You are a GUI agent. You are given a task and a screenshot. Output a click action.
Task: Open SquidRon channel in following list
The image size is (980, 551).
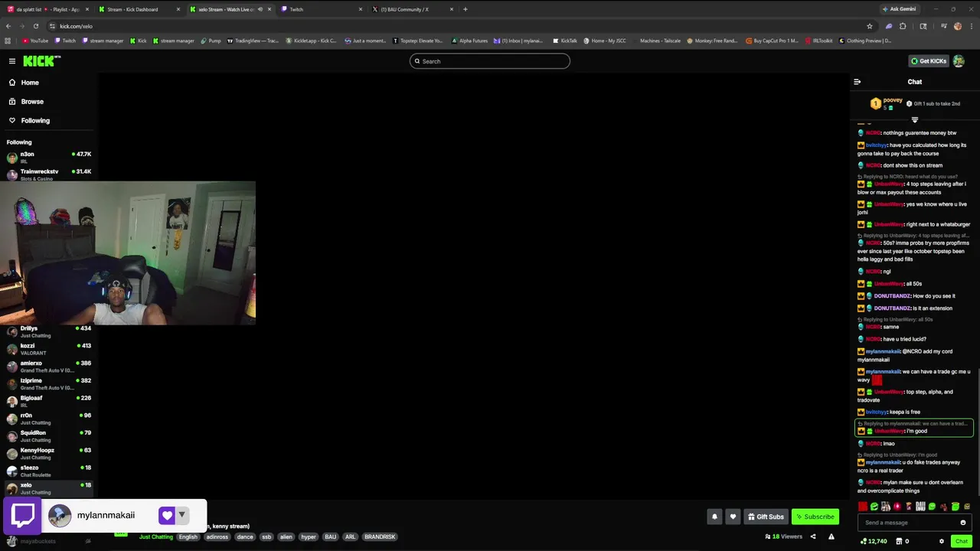tap(47, 436)
